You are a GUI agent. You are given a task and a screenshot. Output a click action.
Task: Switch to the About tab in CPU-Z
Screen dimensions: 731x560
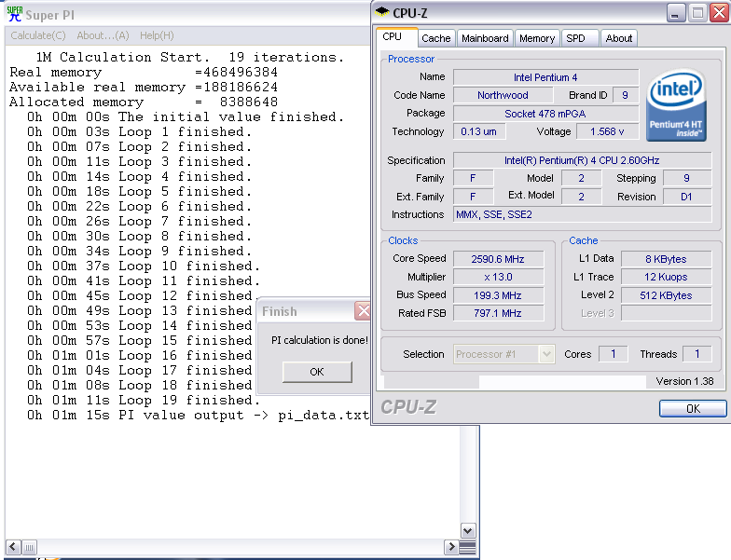coord(619,38)
